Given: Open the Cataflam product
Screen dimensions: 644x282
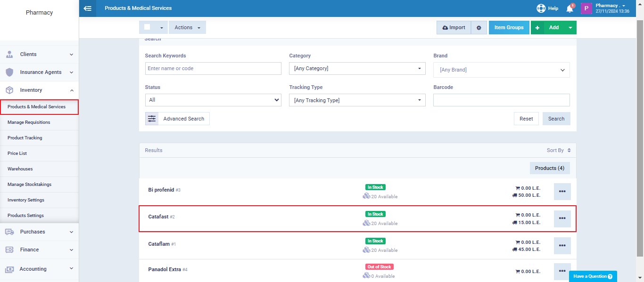Looking at the screenshot, I should pyautogui.click(x=158, y=244).
